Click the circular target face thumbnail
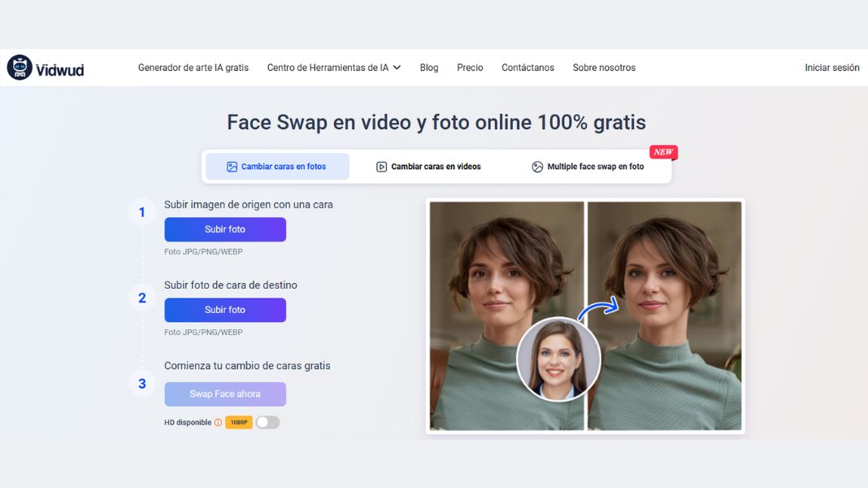This screenshot has width=868, height=488. [x=558, y=359]
